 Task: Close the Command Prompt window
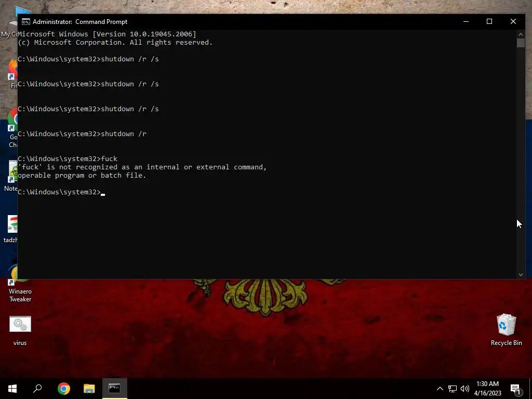[513, 21]
